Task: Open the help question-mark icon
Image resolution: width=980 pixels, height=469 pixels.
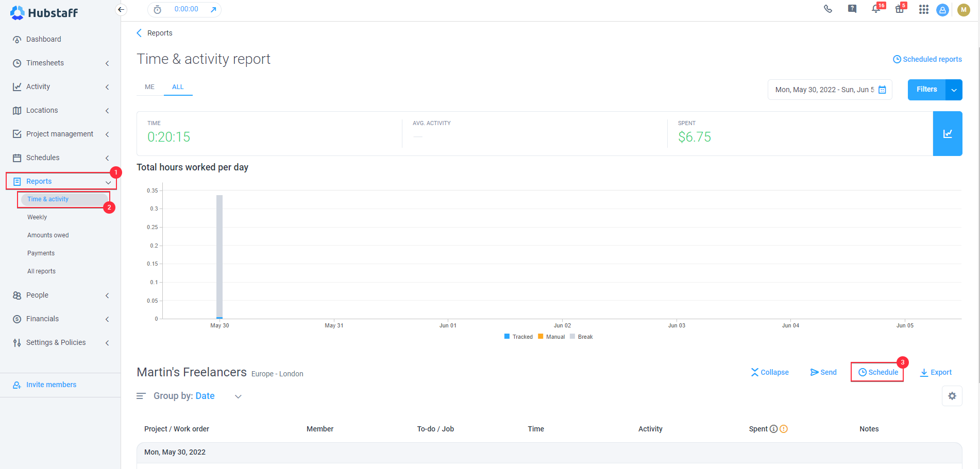Action: click(852, 9)
